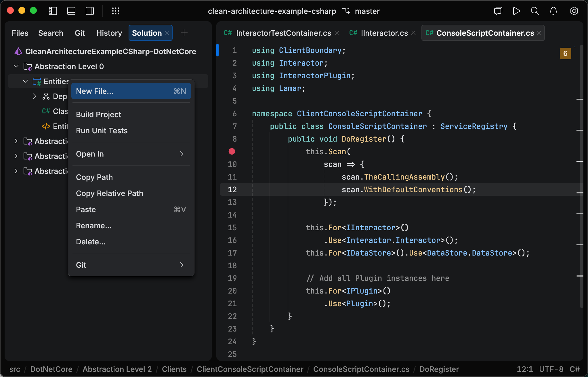588x377 pixels.
Task: Toggle the left sidebar panel visibility
Action: point(53,11)
